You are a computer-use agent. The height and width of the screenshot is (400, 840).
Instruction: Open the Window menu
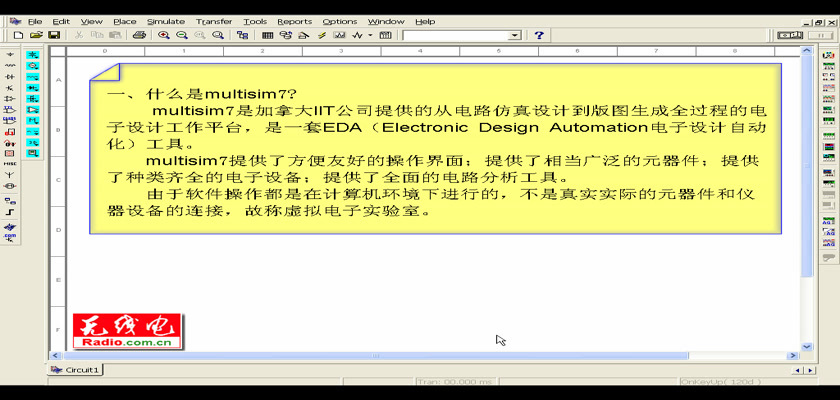tap(386, 21)
